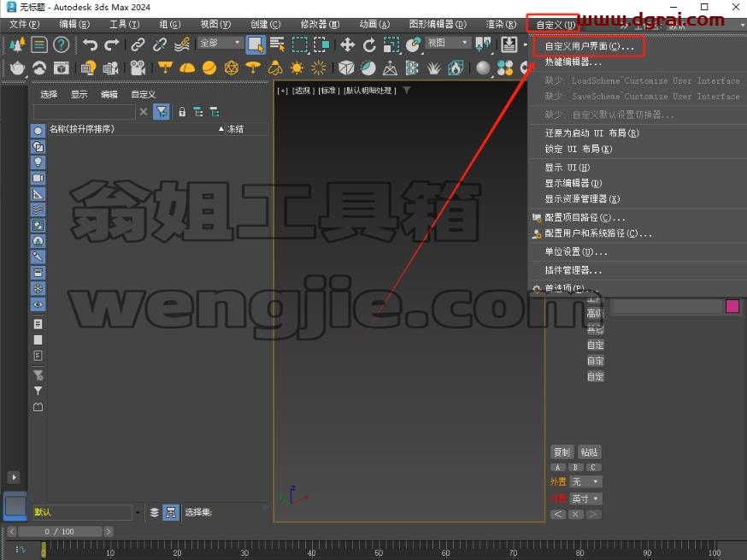The image size is (747, 560).
Task: Open the 外置 无 dropdown
Action: click(586, 482)
